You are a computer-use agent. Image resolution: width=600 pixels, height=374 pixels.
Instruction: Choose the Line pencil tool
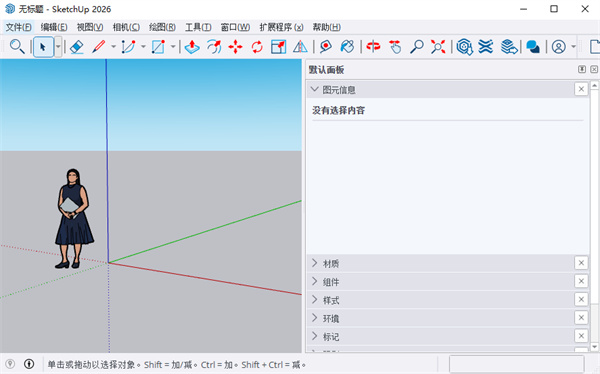click(x=99, y=47)
